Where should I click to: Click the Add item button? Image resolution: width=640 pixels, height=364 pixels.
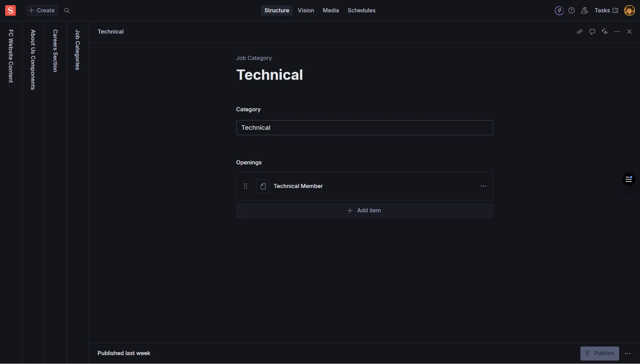(364, 211)
